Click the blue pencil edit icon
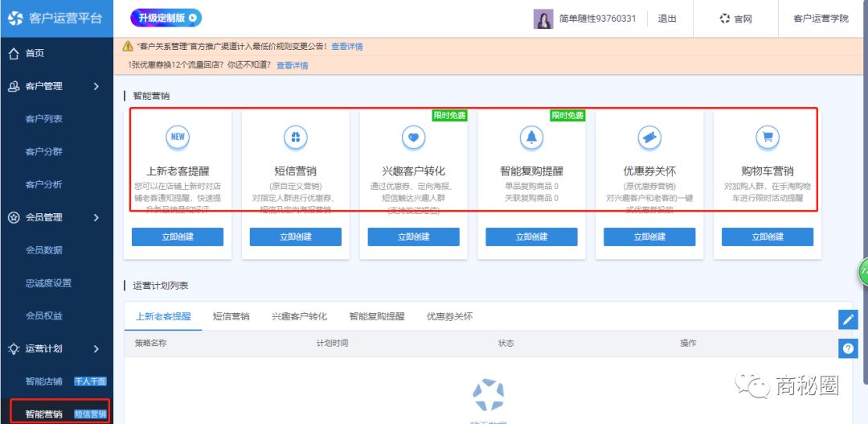 [x=848, y=319]
